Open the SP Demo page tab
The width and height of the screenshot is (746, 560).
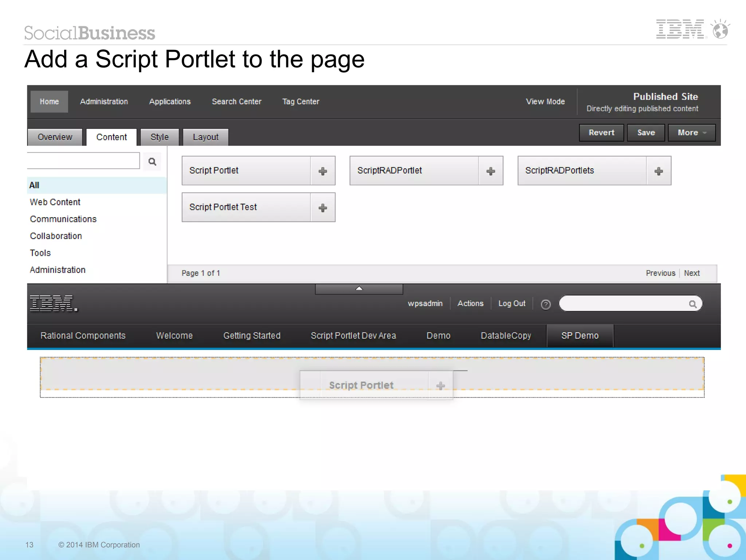[x=580, y=336]
